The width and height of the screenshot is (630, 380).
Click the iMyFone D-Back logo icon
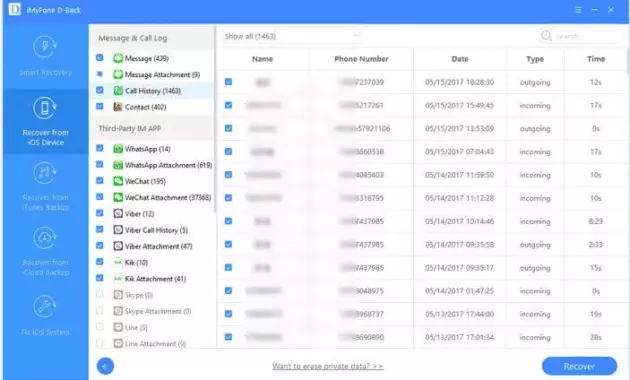pyautogui.click(x=14, y=9)
